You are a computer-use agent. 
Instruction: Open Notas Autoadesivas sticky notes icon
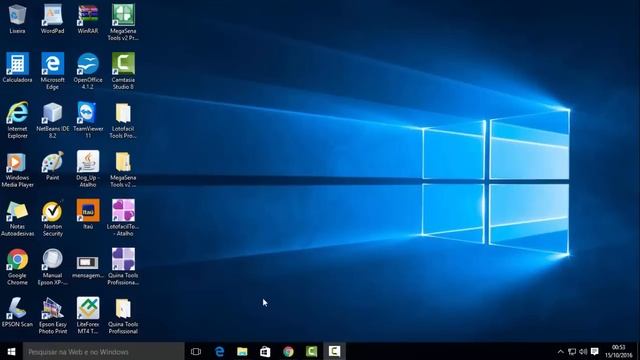point(17,211)
